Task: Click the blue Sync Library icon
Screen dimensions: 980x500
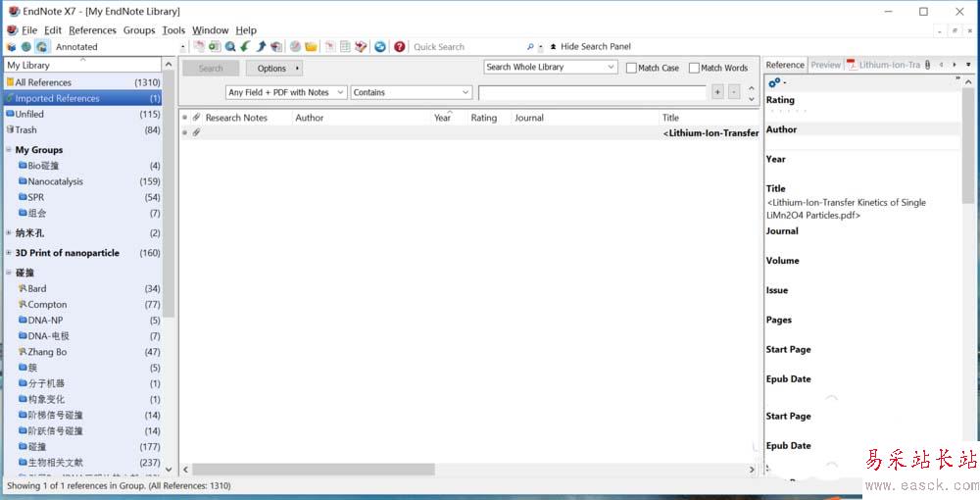Action: point(380,46)
